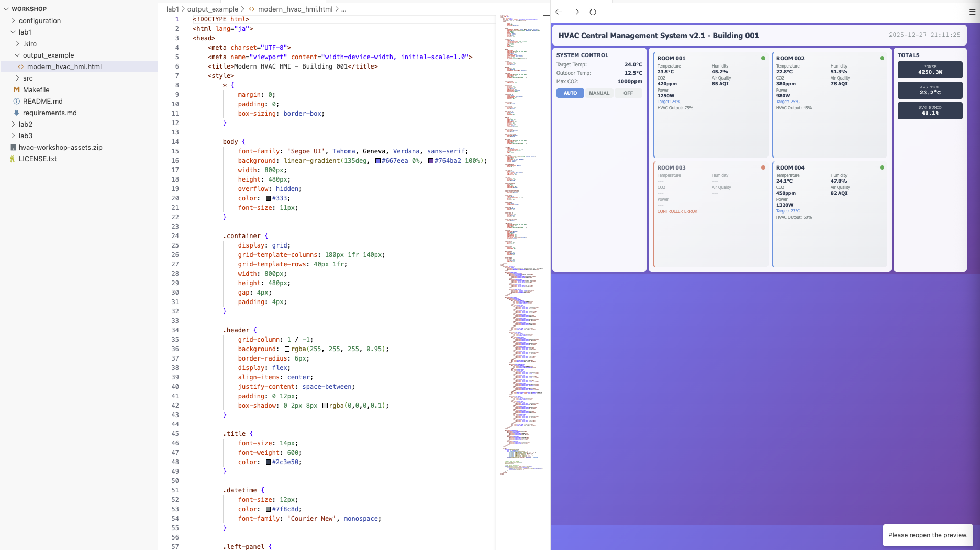This screenshot has height=550, width=980.
Task: Click the LICENSE.txt file icon
Action: click(13, 159)
